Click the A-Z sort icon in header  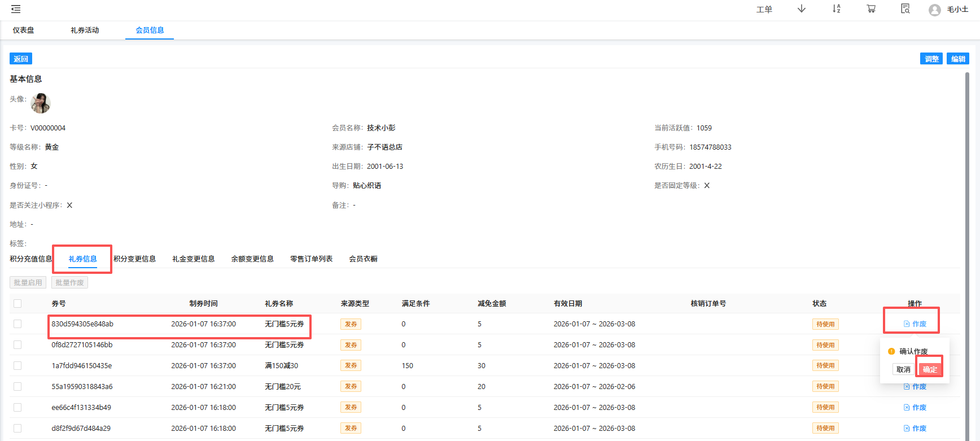coord(836,9)
